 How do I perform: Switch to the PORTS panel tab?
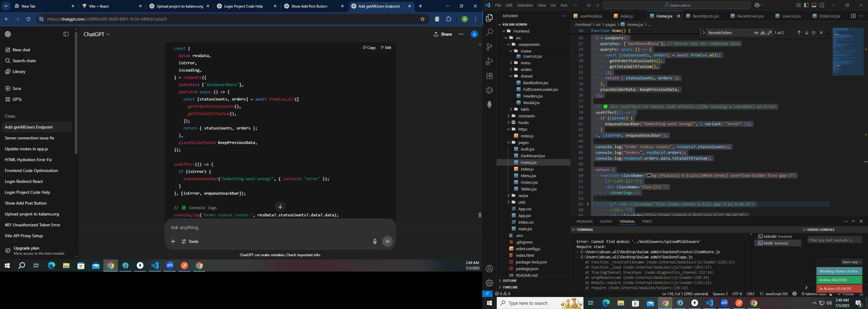click(x=646, y=221)
